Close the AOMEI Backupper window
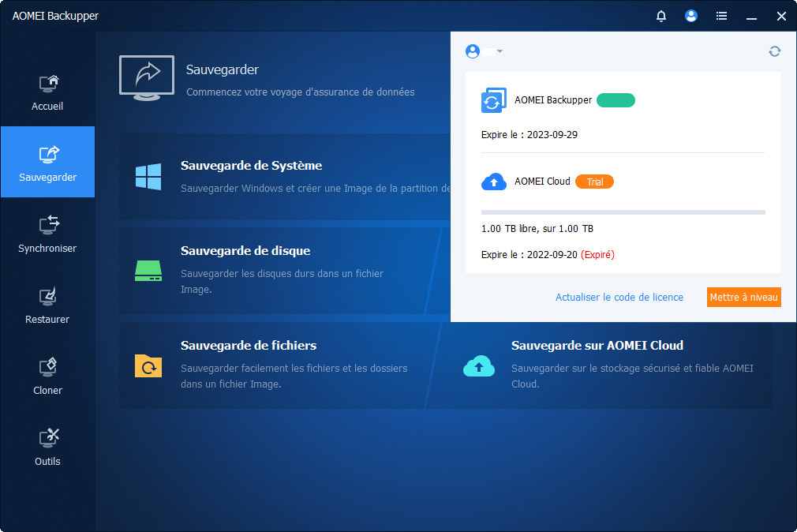This screenshot has width=797, height=532. pos(782,17)
